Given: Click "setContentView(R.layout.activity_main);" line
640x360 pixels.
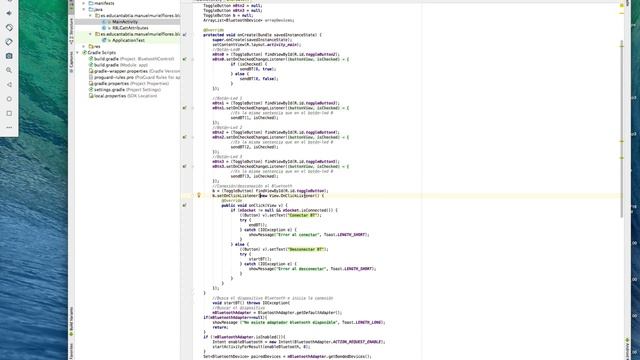Looking at the screenshot, I should coord(257,44).
